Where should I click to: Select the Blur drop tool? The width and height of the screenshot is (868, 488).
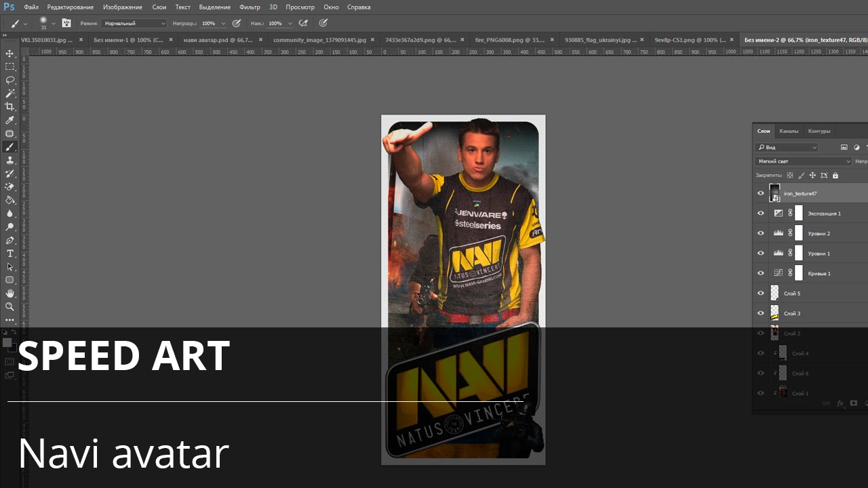click(x=9, y=213)
